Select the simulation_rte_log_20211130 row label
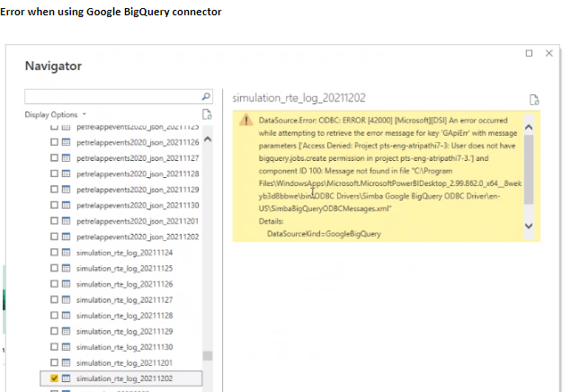The image size is (571, 392). (x=125, y=347)
